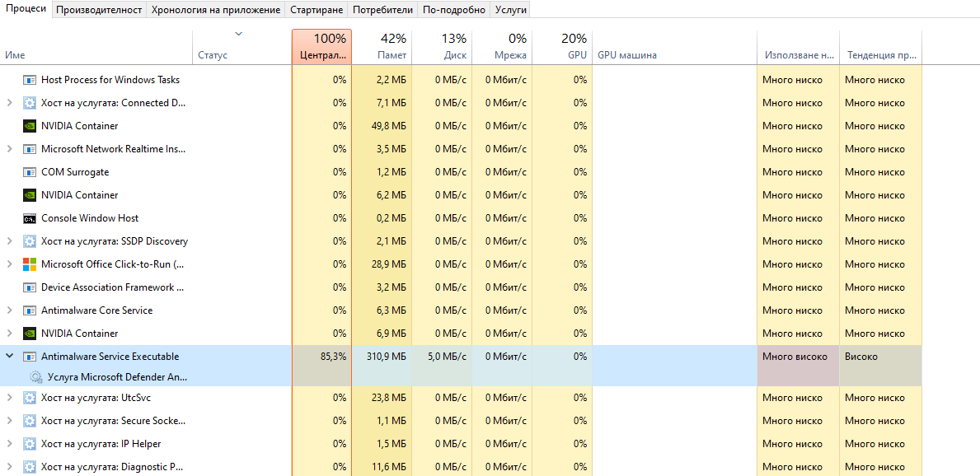Viewport: 980px width, 476px height.
Task: Open the Потребители tab
Action: click(382, 10)
